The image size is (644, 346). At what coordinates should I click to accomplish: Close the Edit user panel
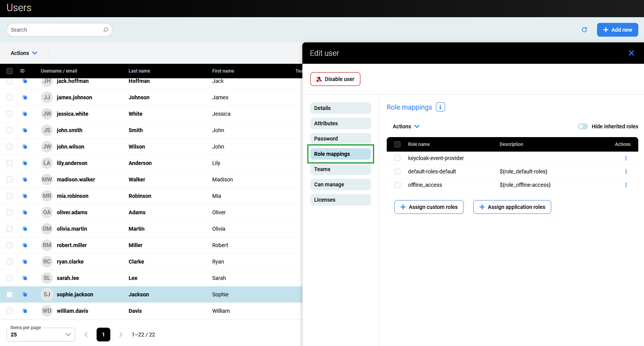tap(631, 53)
